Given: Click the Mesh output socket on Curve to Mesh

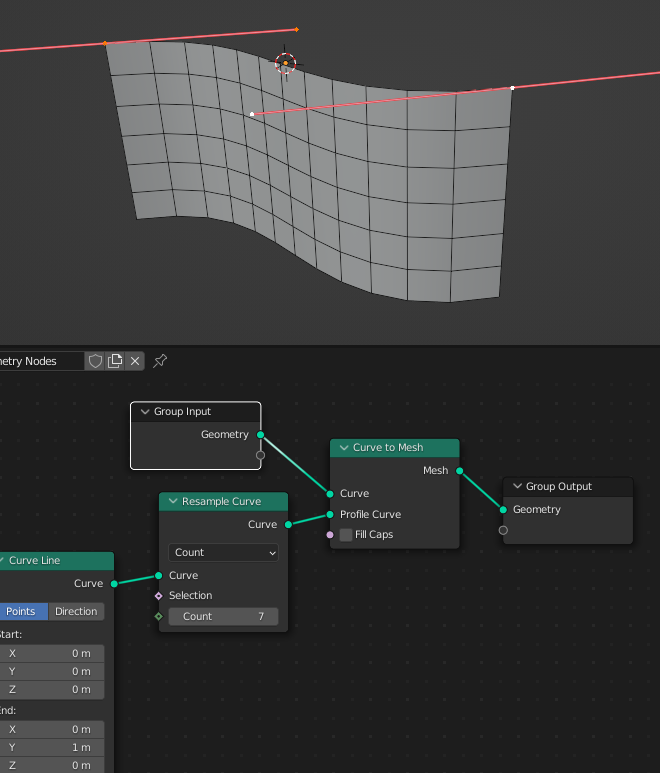Looking at the screenshot, I should 460,470.
